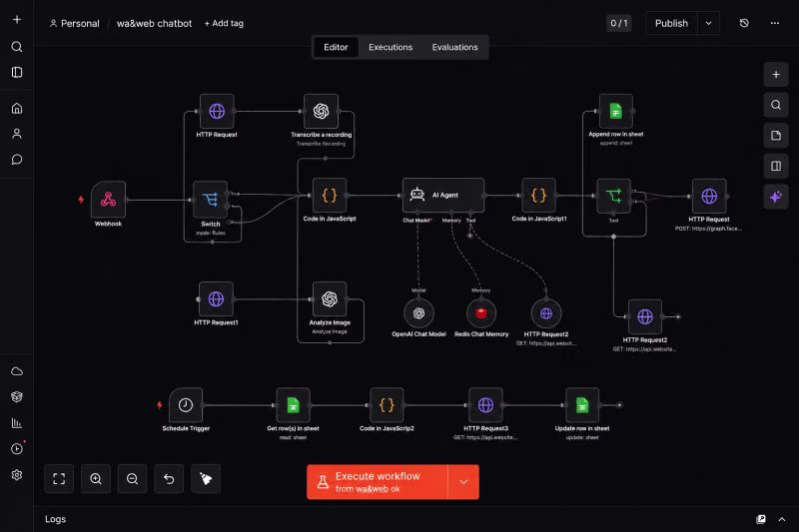
Task: Expand Execute workflow trigger options
Action: click(x=463, y=482)
